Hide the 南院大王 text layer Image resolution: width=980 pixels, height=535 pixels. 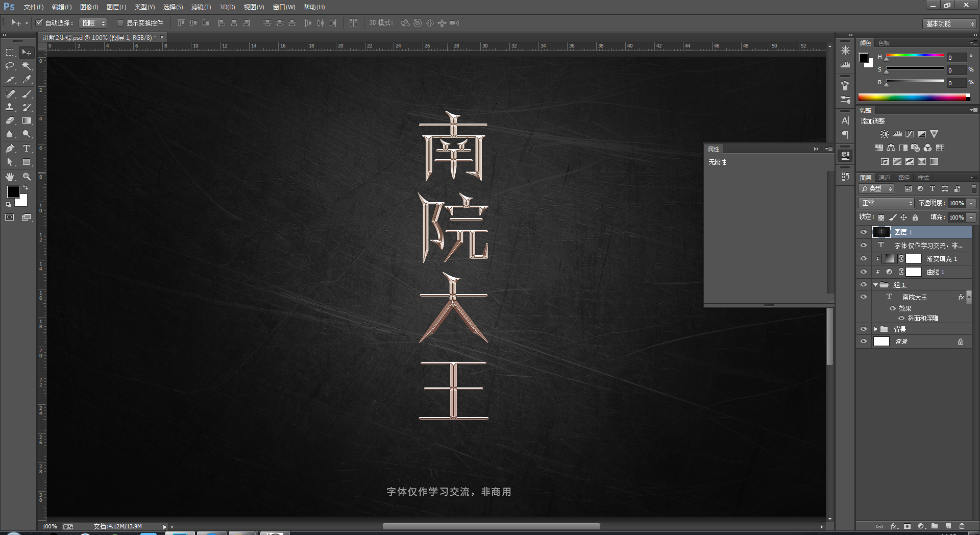(864, 297)
